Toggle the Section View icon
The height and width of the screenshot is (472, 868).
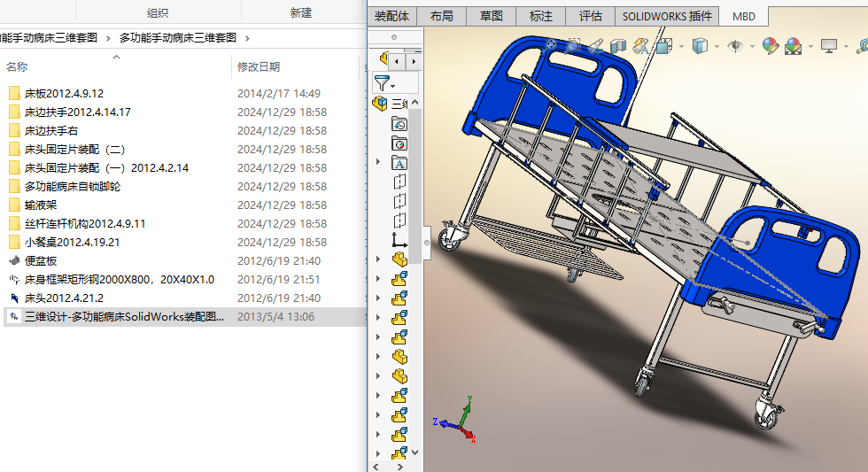coord(618,46)
